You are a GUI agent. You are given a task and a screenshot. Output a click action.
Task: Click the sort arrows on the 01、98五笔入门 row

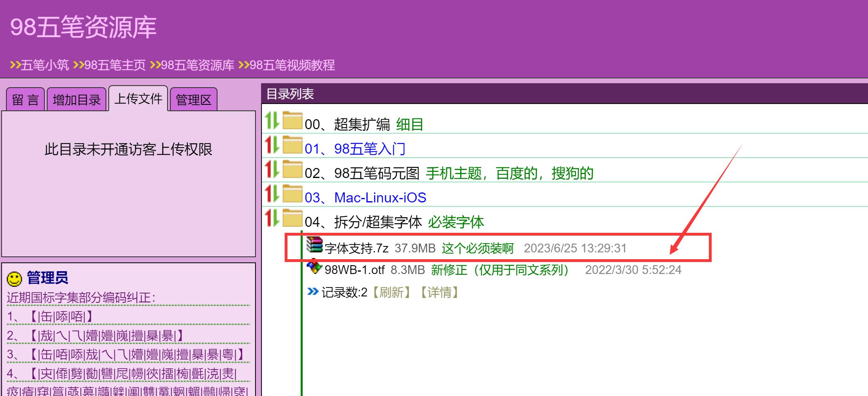pos(272,145)
